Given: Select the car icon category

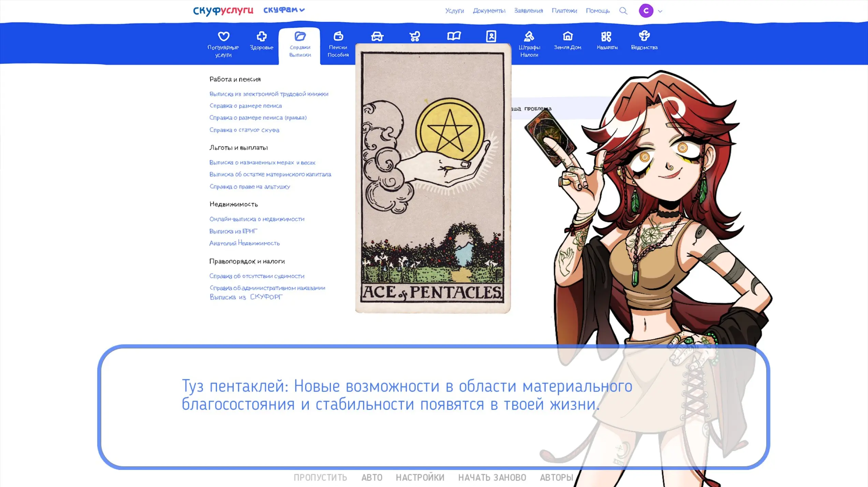Looking at the screenshot, I should 377,36.
